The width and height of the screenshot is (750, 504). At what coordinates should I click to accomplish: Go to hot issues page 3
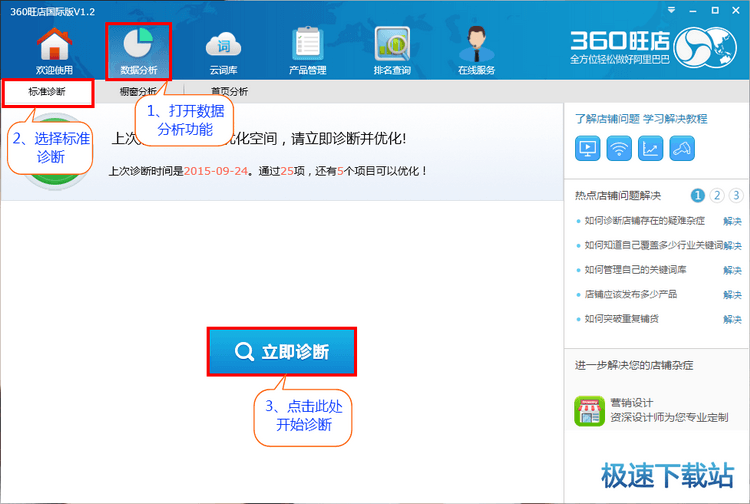coord(736,195)
